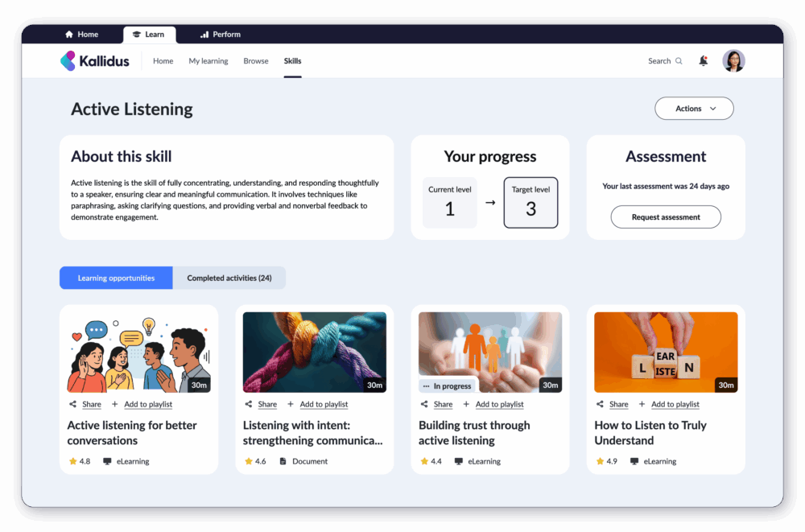Open the user profile avatar
Image resolution: width=805 pixels, height=532 pixels.
coord(733,61)
